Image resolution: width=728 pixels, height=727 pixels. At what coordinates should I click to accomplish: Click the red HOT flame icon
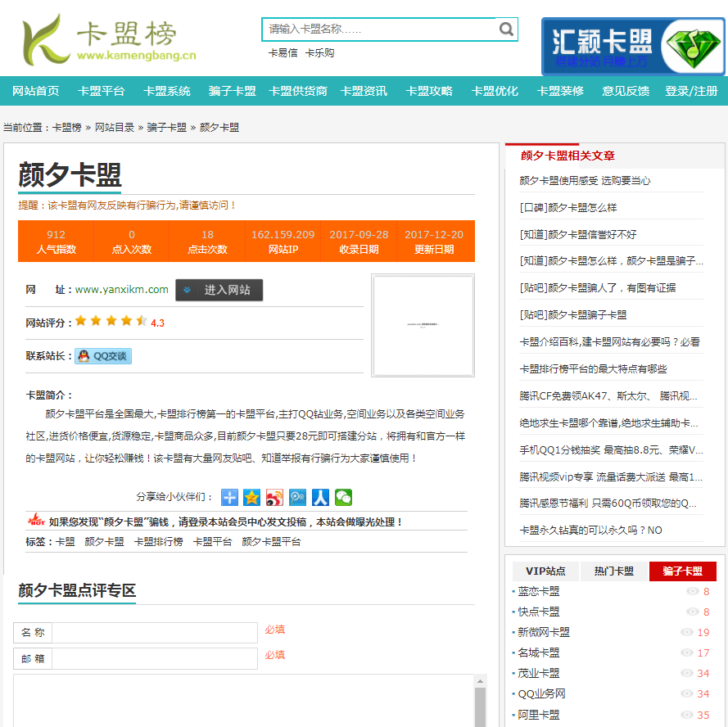click(36, 520)
